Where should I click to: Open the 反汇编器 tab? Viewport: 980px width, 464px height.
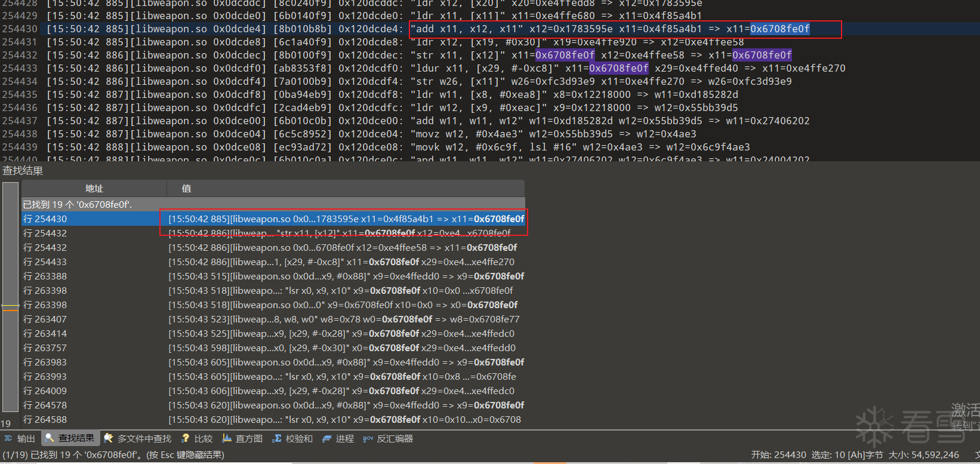388,438
